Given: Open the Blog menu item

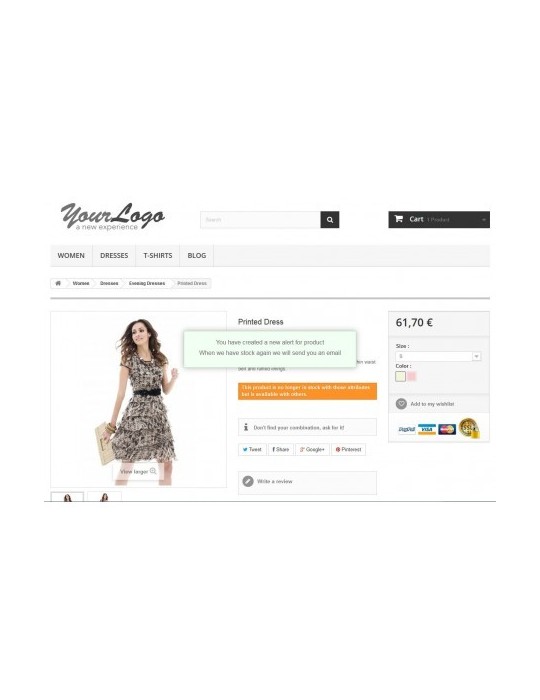Looking at the screenshot, I should (197, 256).
